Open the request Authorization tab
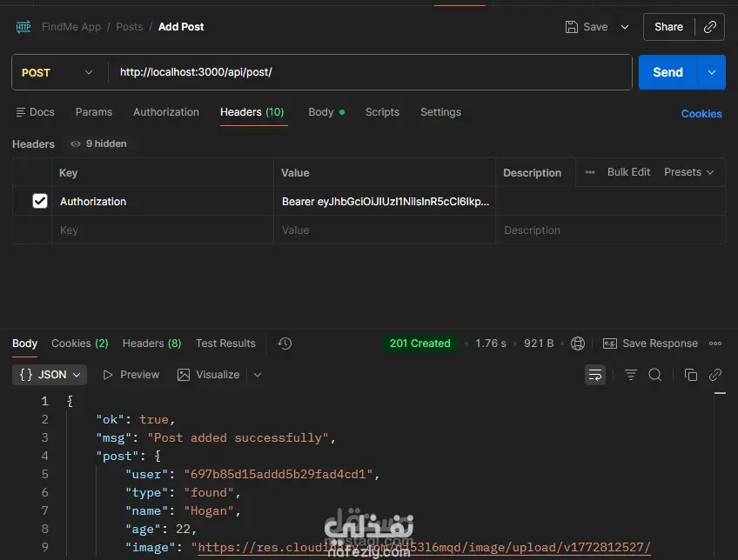 166,112
